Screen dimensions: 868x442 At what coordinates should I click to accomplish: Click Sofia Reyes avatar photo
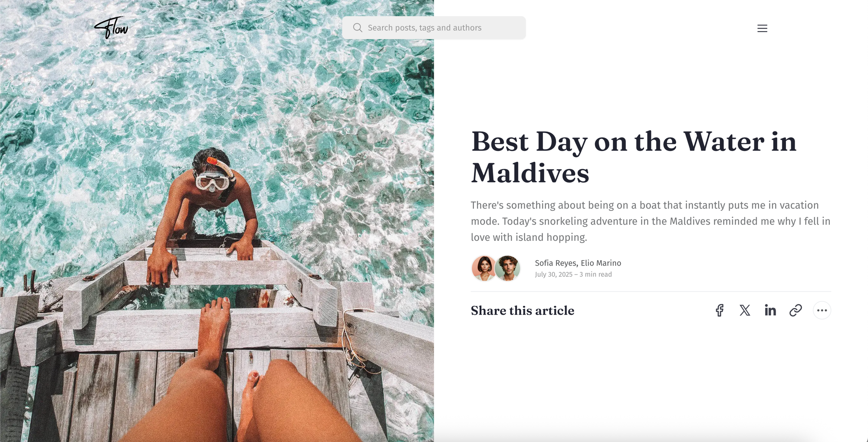coord(484,268)
